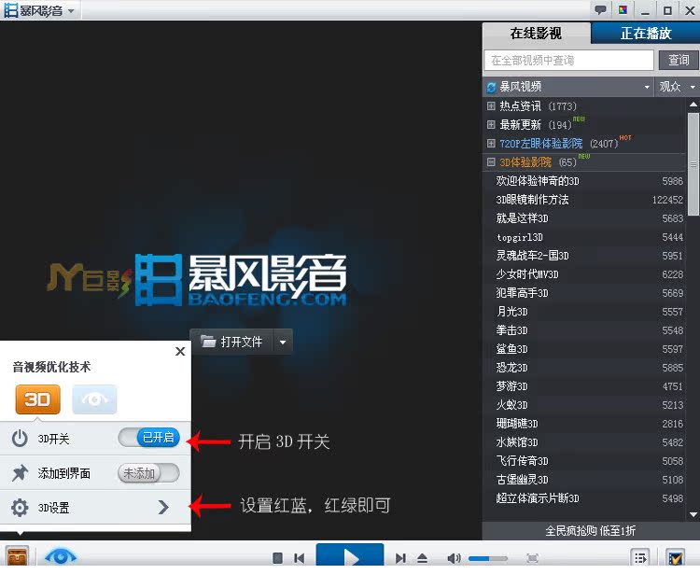Select 犯罪高手3D video
Image resolution: width=700 pixels, height=588 pixels.
584,293
